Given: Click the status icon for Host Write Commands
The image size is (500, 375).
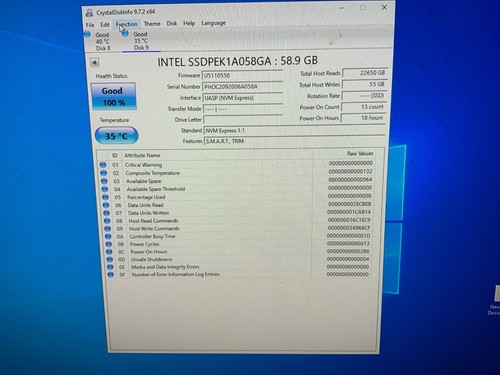Looking at the screenshot, I should 108,229.
